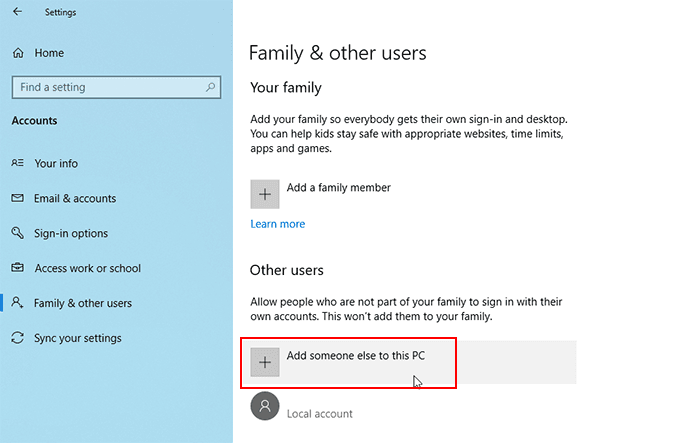Screen dimensions: 680x443
Task: Click the Family & other users person icon
Action: click(x=17, y=303)
